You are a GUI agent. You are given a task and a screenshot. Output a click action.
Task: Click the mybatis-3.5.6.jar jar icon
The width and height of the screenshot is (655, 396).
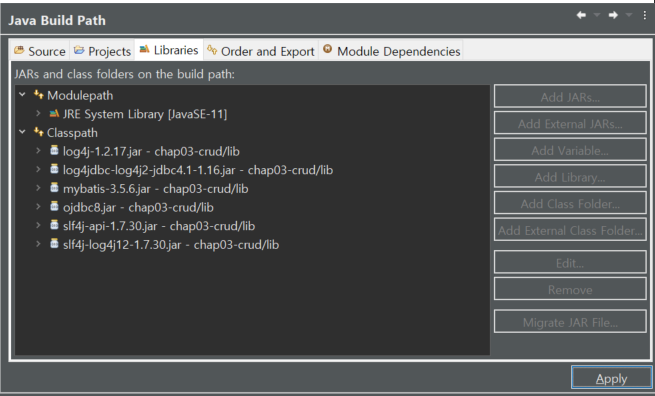(x=54, y=187)
